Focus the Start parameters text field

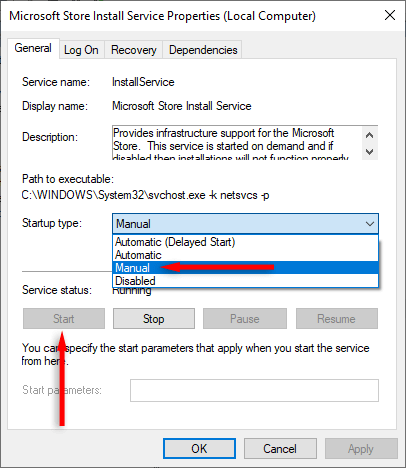pos(254,390)
